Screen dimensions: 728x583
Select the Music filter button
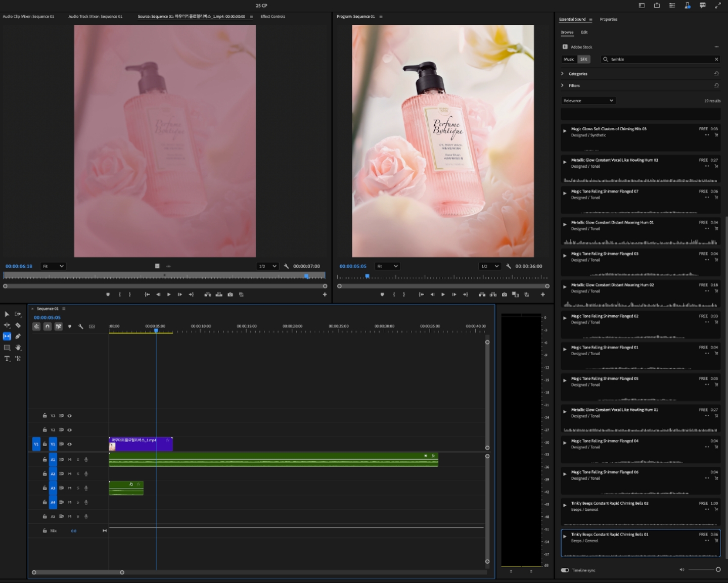569,59
